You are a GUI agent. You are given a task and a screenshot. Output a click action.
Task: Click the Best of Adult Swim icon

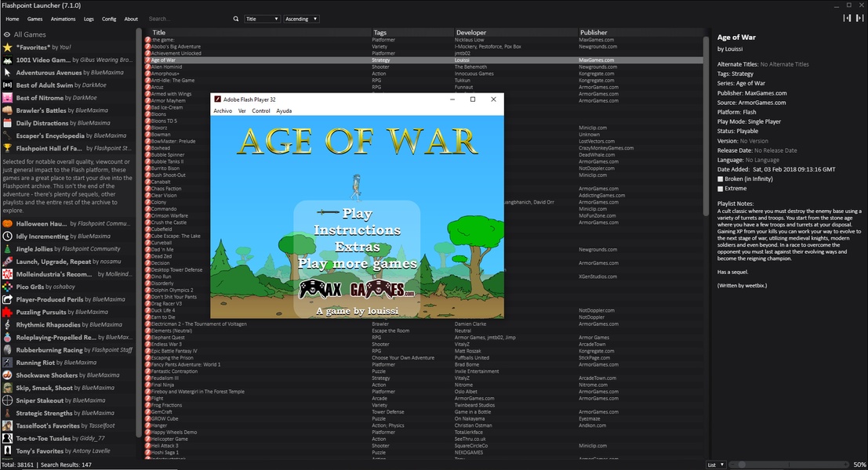coord(7,85)
